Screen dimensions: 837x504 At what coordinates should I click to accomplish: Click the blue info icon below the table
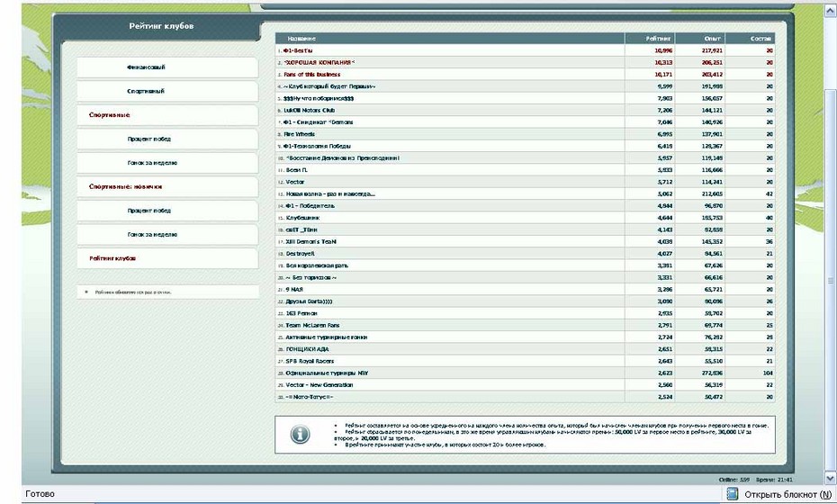click(x=300, y=434)
